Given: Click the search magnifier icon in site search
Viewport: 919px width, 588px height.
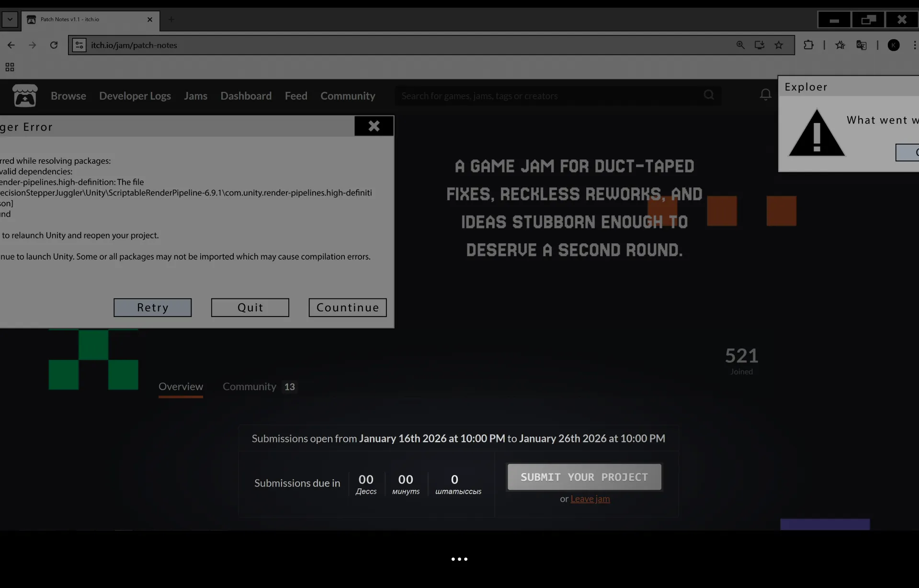Looking at the screenshot, I should coord(709,95).
